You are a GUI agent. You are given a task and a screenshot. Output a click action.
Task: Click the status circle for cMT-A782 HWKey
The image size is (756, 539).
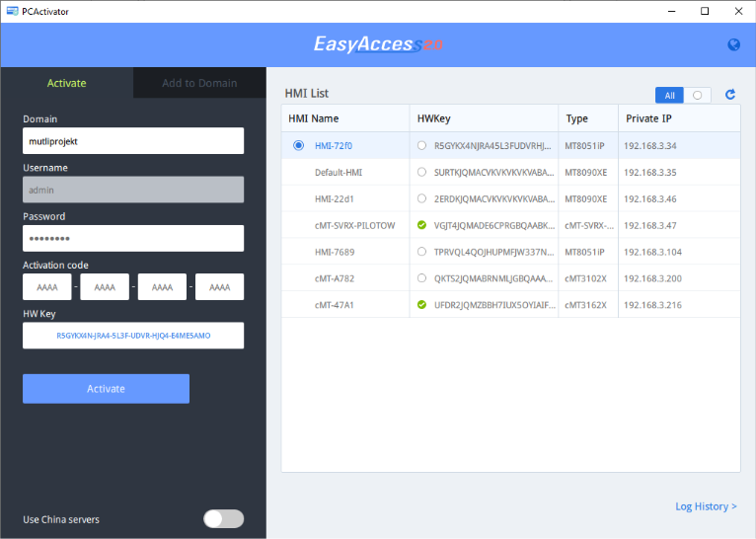(x=421, y=278)
